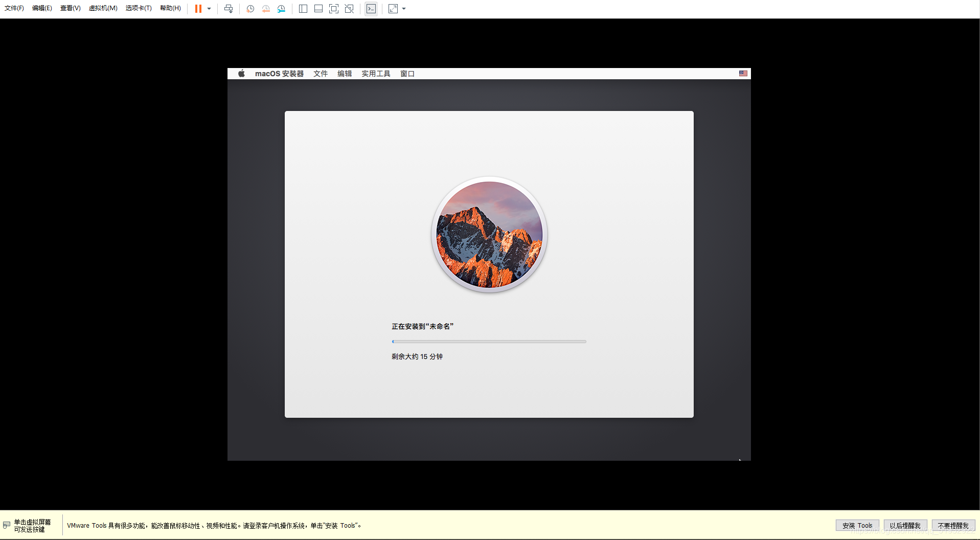Click the 以后提醒我 button
The image size is (980, 540).
click(905, 525)
